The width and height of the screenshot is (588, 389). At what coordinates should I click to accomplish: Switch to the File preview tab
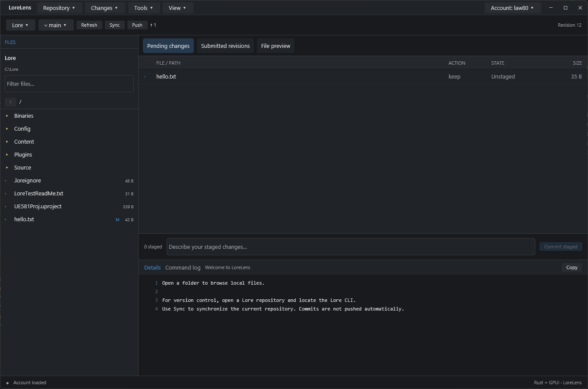[x=275, y=46]
